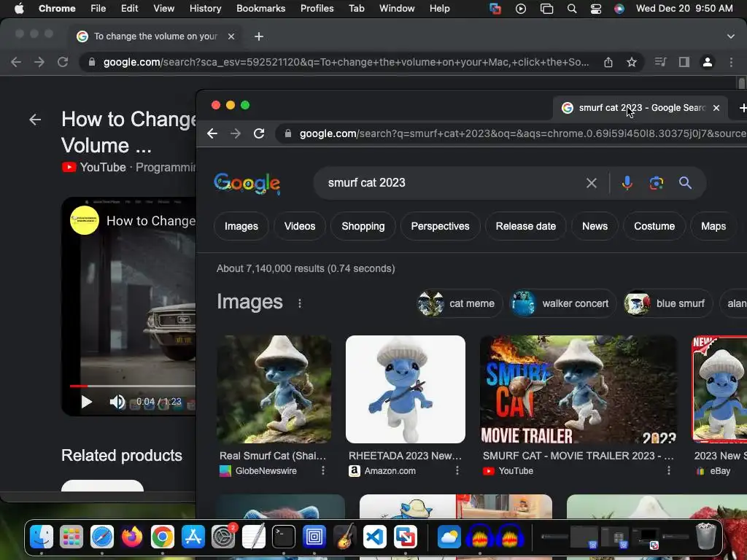Screen dimensions: 747x560
Task: Open Images section three-dot options
Action: (x=300, y=303)
